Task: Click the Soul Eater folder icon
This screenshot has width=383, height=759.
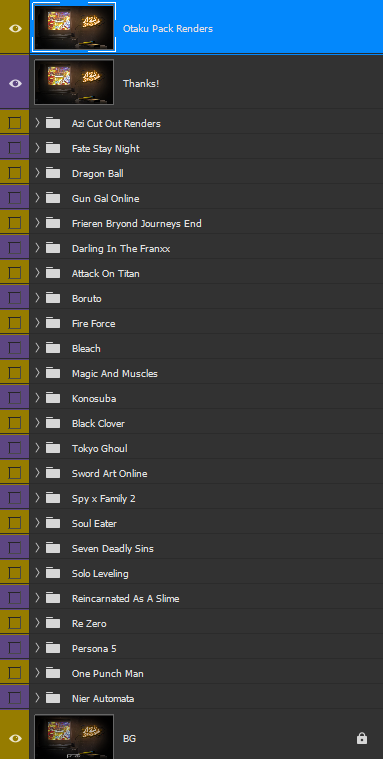Action: 53,523
